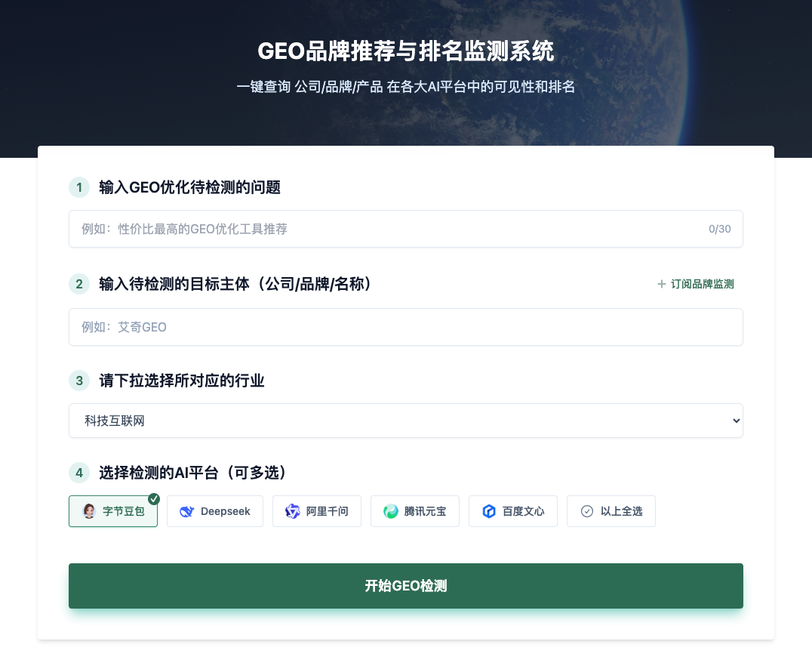This screenshot has width=812, height=669.
Task: Expand the industry list to change 科技互联网
Action: click(406, 421)
